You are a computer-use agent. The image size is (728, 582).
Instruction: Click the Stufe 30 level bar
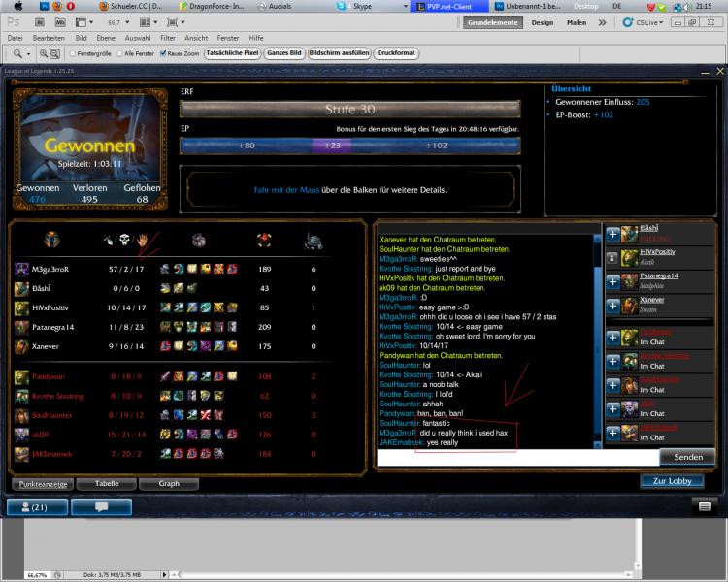point(350,110)
